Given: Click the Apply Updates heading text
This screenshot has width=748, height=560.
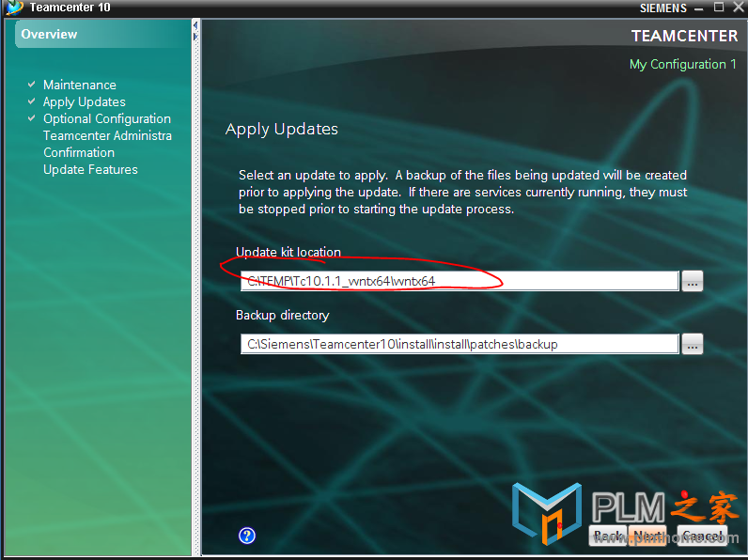Looking at the screenshot, I should coord(282,130).
